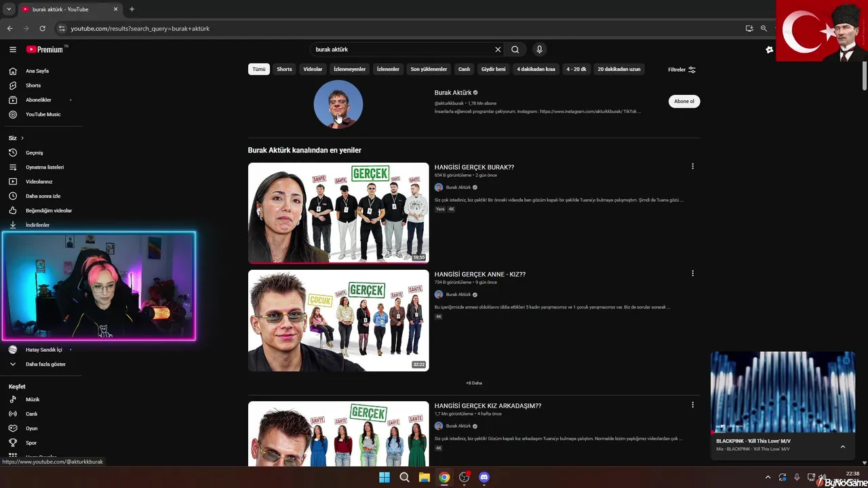Click the BLACKPINK miniplayer video
This screenshot has width=868, height=488.
click(783, 392)
